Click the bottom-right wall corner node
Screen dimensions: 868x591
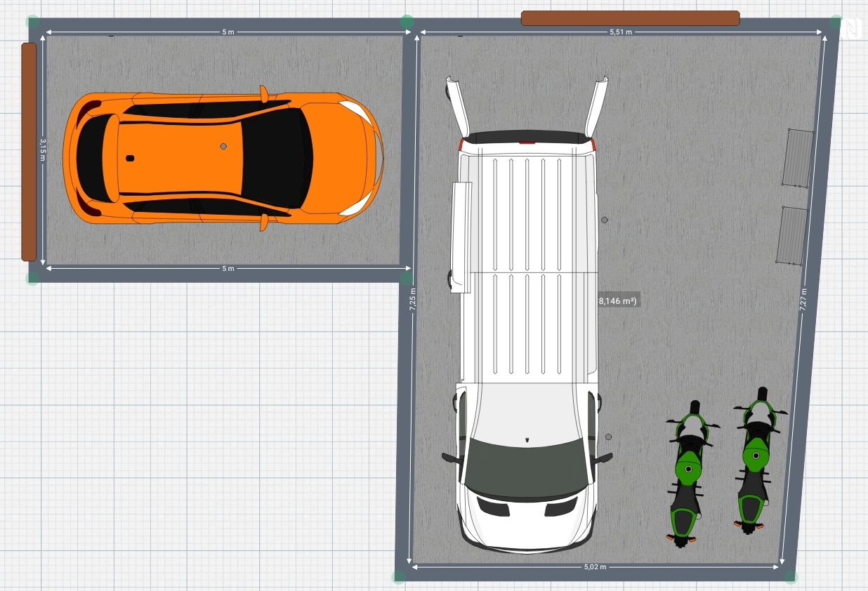point(790,577)
